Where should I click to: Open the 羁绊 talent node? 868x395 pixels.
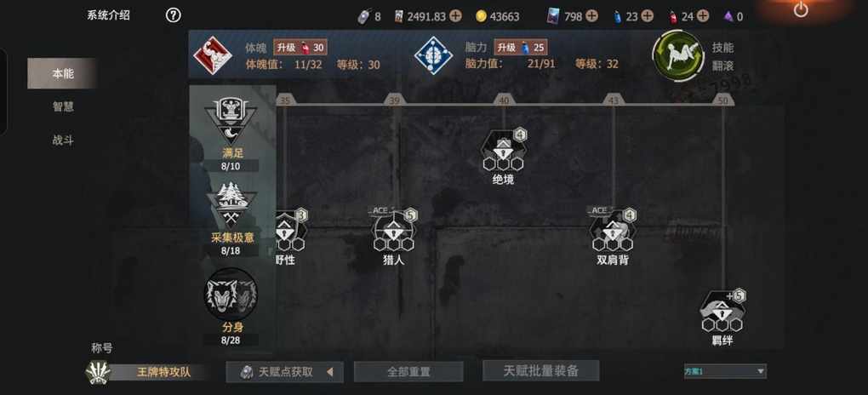pos(722,311)
